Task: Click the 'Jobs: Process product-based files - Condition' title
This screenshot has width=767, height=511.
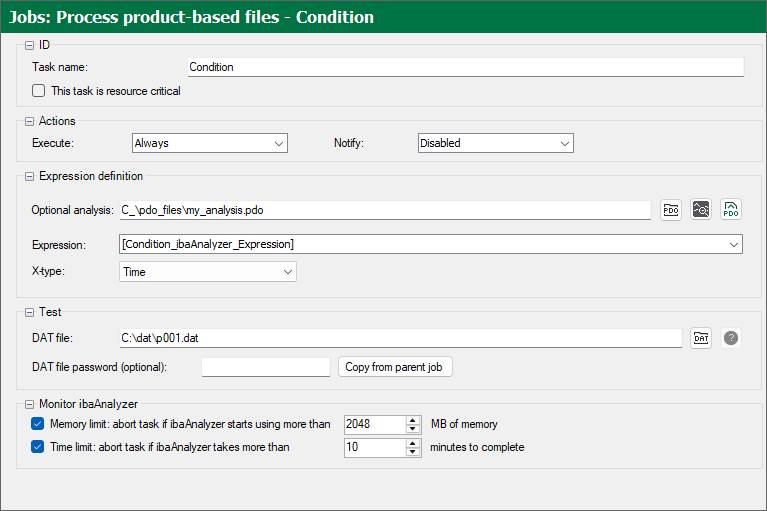Action: coord(191,17)
